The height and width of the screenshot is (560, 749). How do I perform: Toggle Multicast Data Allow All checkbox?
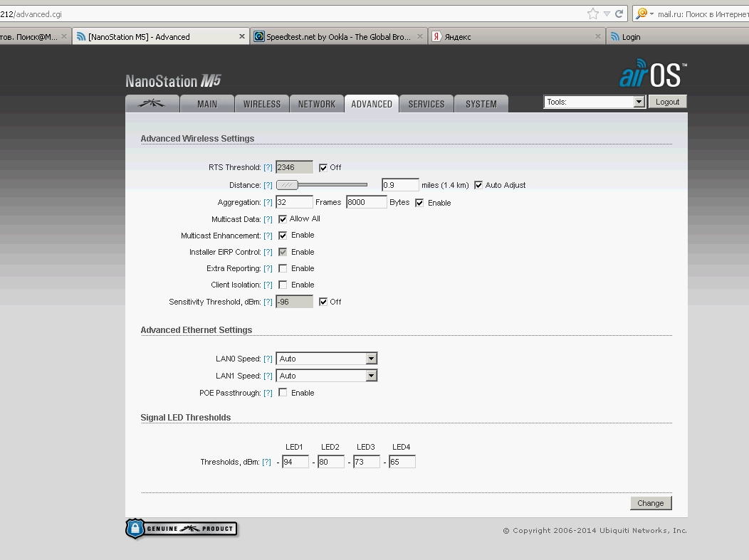(x=283, y=219)
